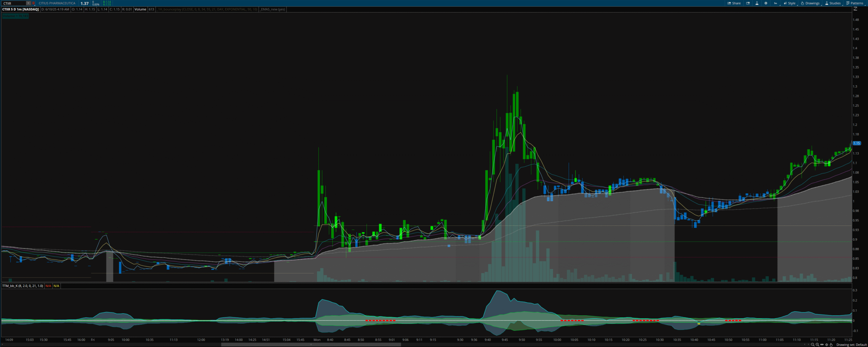Screen dimensions: 868x347
Task: Click the red linking clipboard icon
Action: pos(34,3)
